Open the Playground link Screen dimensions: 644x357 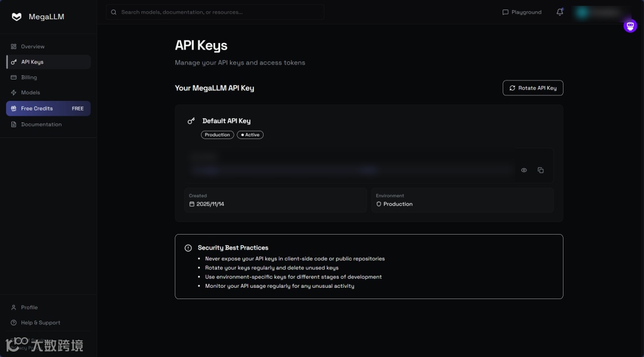(522, 13)
